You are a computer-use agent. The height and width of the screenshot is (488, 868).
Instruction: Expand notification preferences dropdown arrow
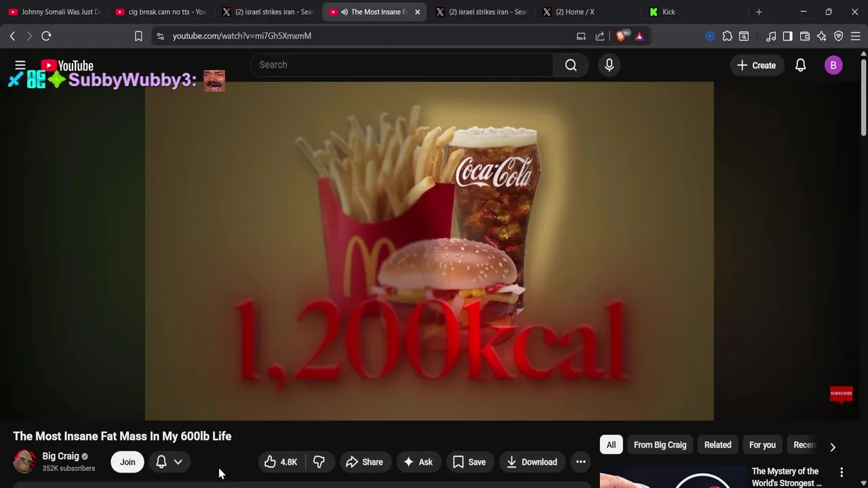pyautogui.click(x=178, y=462)
